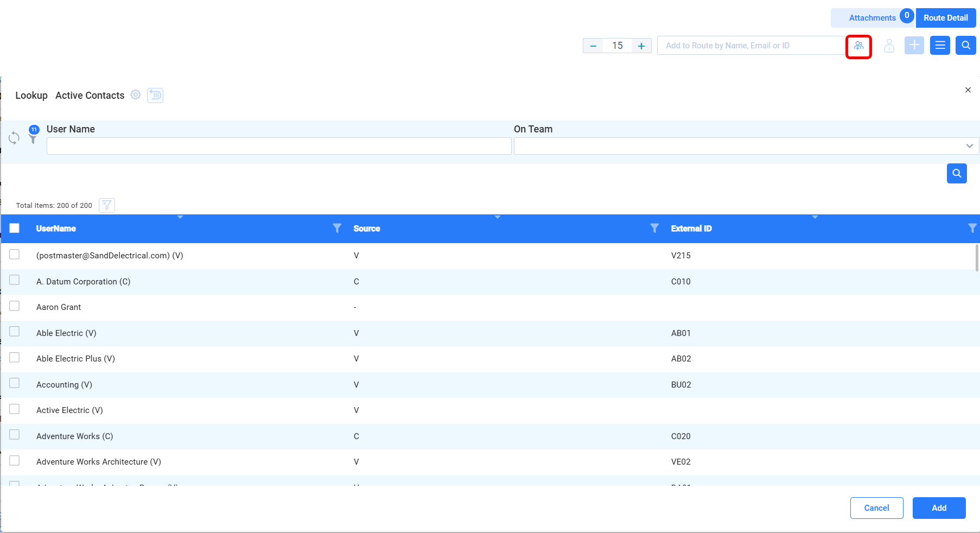Click the C010 external ID cell
Image resolution: width=980 pixels, height=533 pixels.
click(x=681, y=282)
